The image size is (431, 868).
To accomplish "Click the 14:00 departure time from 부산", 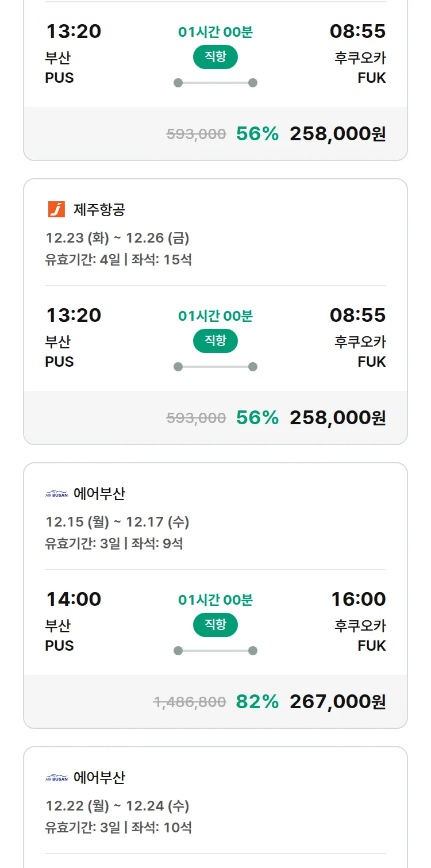I will click(74, 599).
